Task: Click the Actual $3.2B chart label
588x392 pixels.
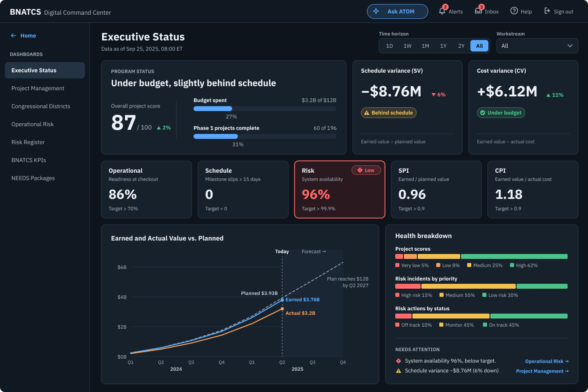Action: point(300,313)
